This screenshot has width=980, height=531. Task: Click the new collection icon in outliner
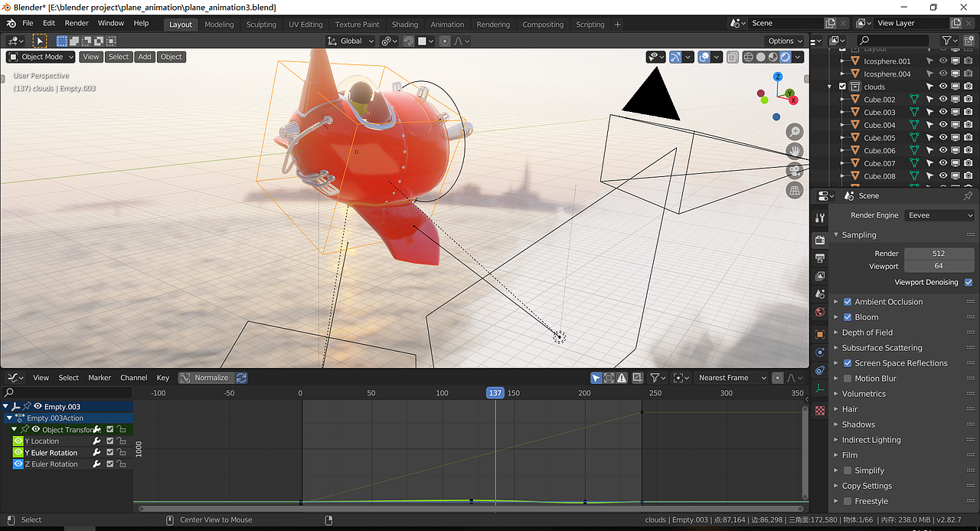coord(969,40)
